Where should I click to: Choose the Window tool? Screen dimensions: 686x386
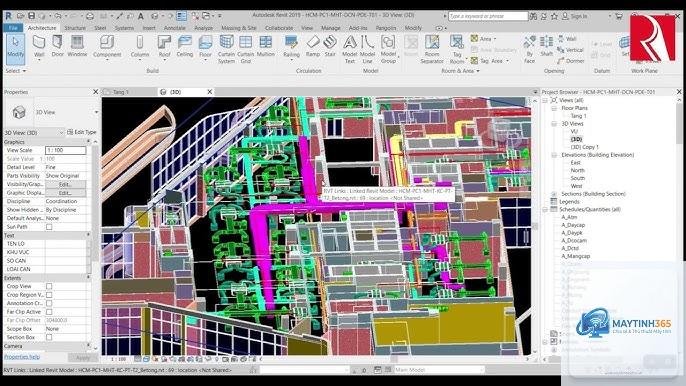click(77, 47)
